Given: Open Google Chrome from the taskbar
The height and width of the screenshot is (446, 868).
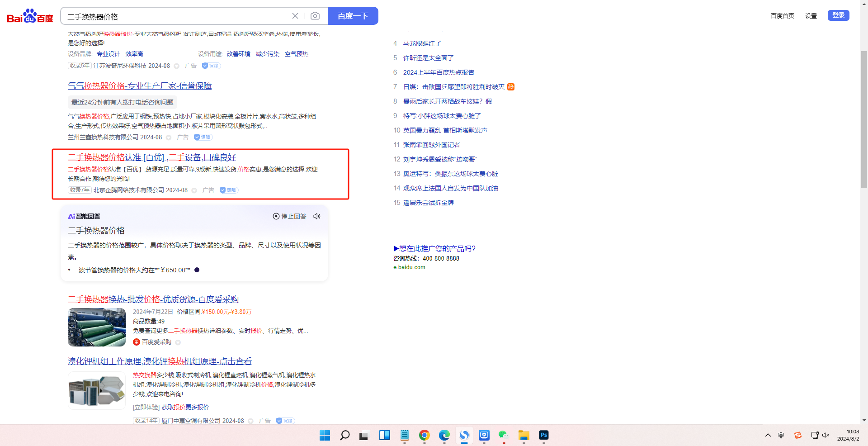Looking at the screenshot, I should pyautogui.click(x=424, y=435).
